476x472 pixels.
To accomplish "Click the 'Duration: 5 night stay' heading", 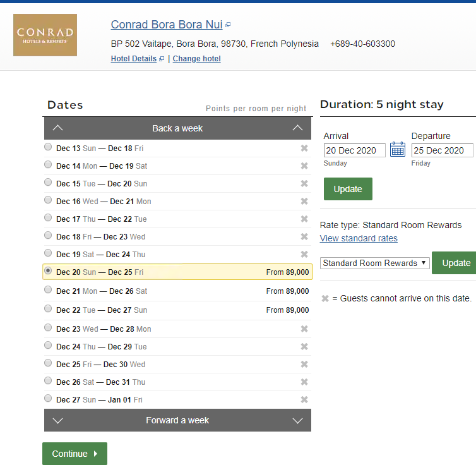I will click(381, 104).
